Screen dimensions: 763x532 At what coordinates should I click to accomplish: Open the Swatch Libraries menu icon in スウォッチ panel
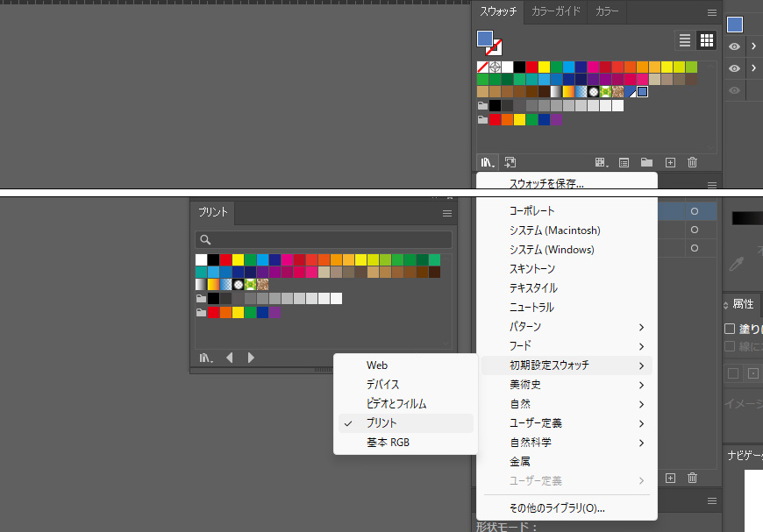click(x=486, y=162)
